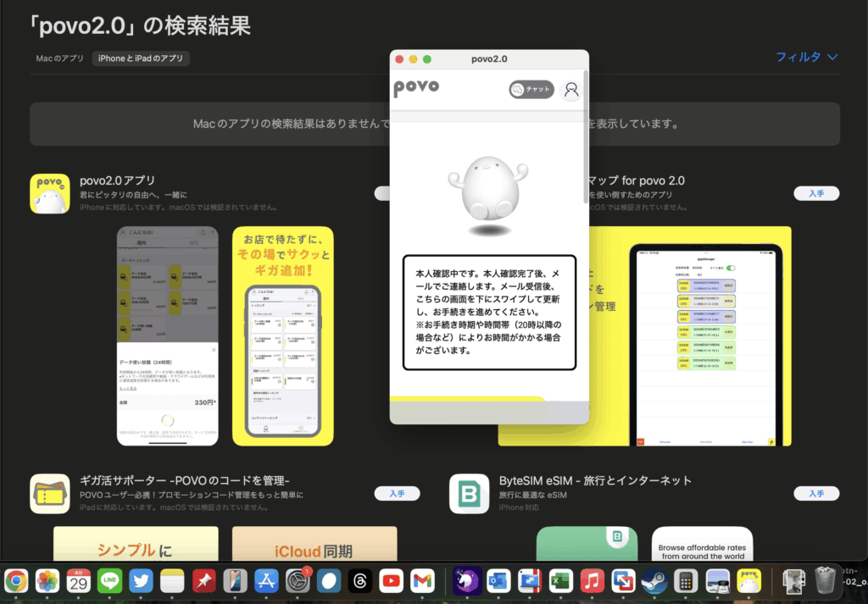
Task: View the iPad screenshot of マップ for povo 2.0
Action: click(x=690, y=335)
